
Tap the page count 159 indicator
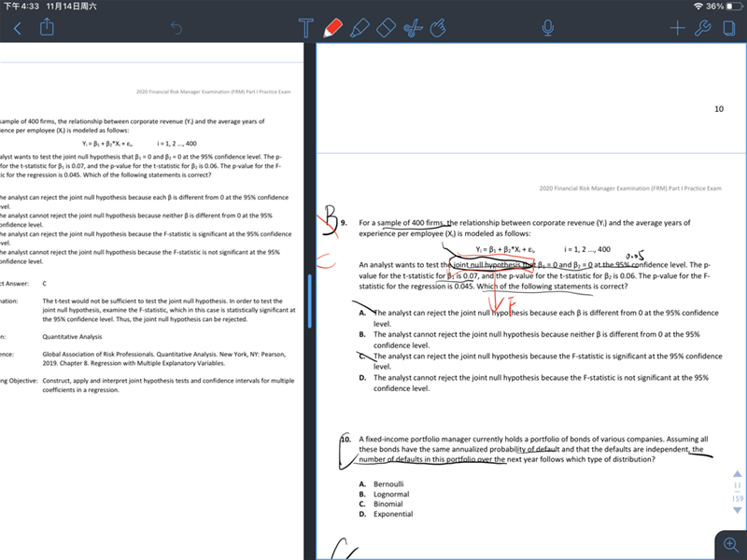738,498
